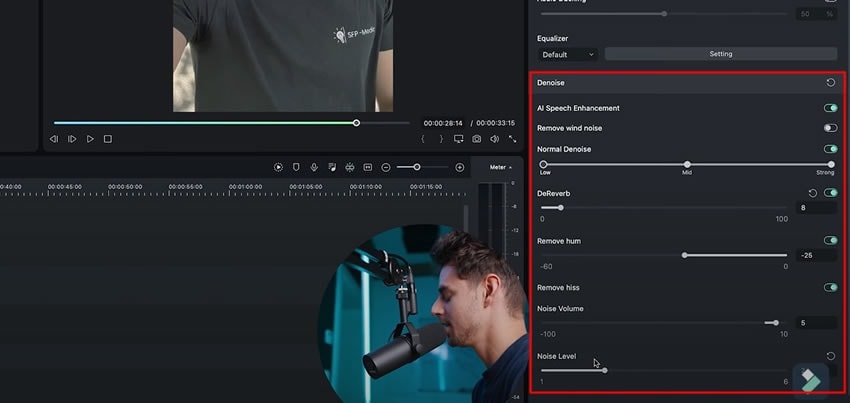
Task: Click the Noise Volume label
Action: 561,309
